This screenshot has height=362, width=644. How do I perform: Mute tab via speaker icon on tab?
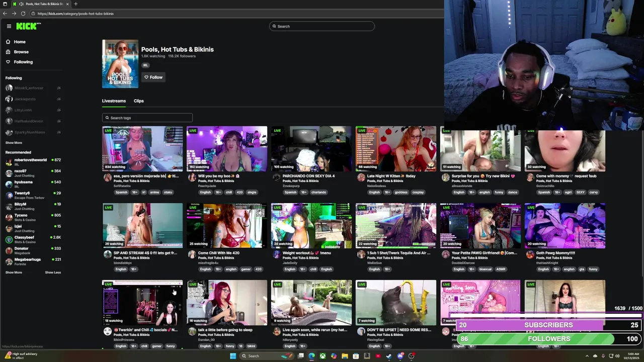(x=21, y=4)
